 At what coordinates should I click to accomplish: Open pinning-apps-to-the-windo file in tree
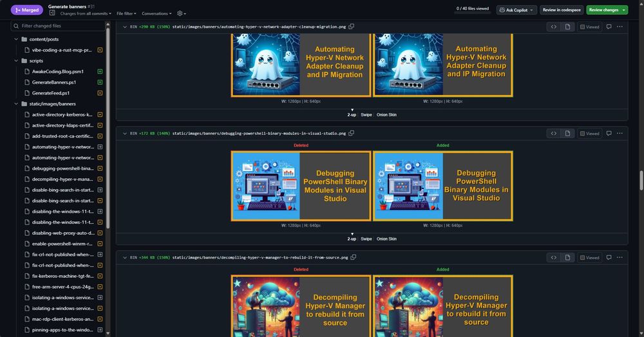[x=62, y=330]
